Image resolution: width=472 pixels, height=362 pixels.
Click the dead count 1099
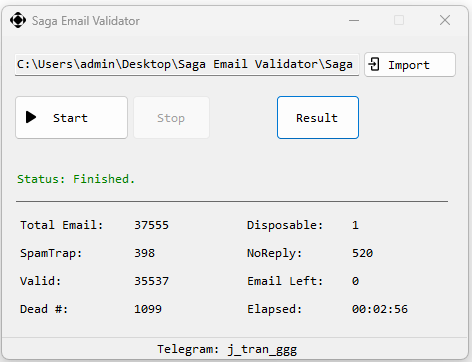[148, 309]
